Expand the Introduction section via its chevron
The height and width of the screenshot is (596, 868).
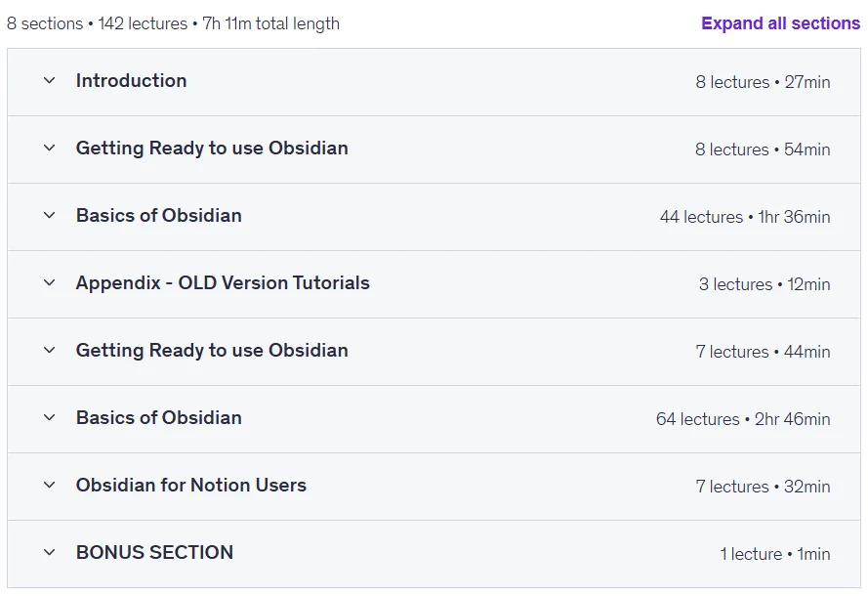49,80
